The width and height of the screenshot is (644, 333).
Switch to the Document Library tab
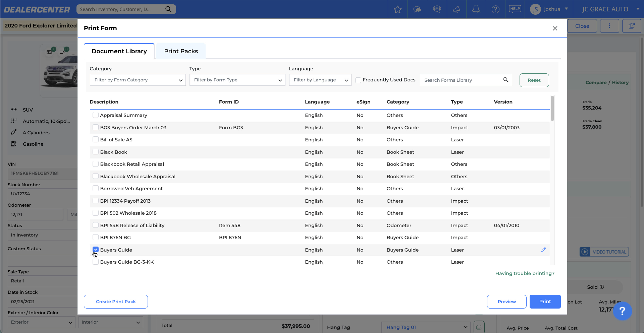(x=119, y=51)
